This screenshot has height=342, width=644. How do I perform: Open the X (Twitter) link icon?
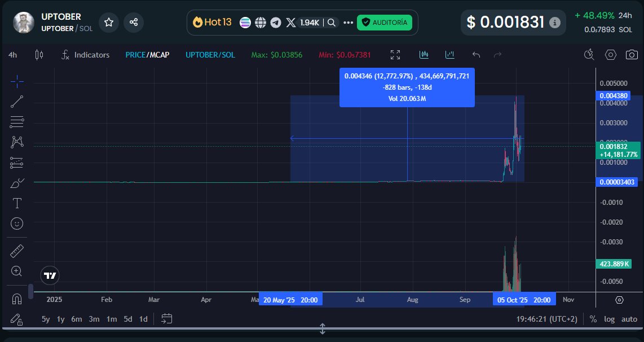[x=291, y=23]
